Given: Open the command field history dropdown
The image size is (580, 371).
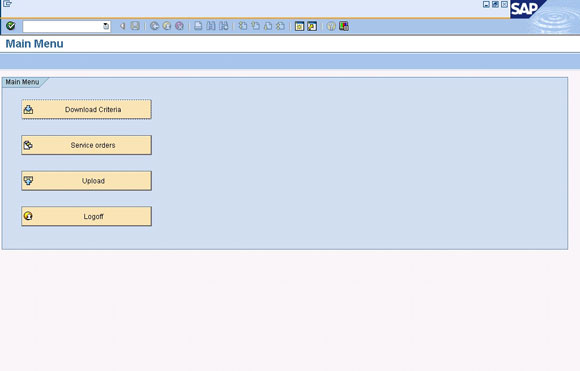Looking at the screenshot, I should 106,26.
